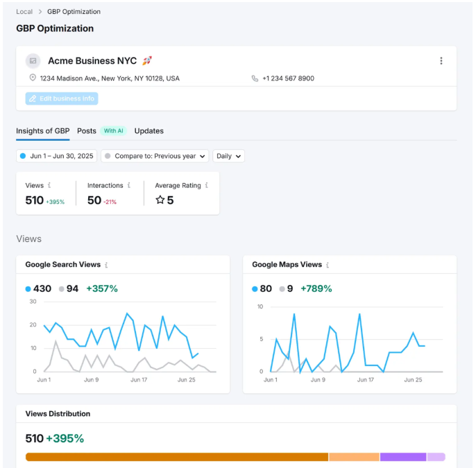Click the info icon beside Views metric
The width and height of the screenshot is (476, 468).
50,186
